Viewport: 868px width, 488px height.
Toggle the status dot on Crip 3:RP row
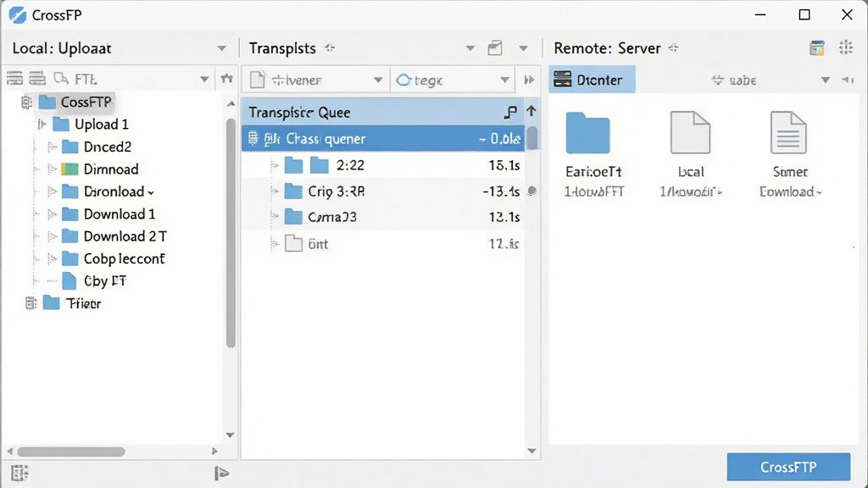point(532,191)
